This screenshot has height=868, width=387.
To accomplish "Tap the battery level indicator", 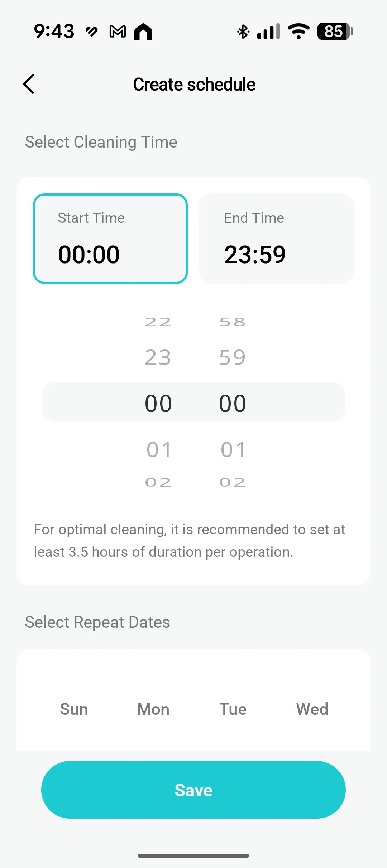I will pyautogui.click(x=335, y=32).
